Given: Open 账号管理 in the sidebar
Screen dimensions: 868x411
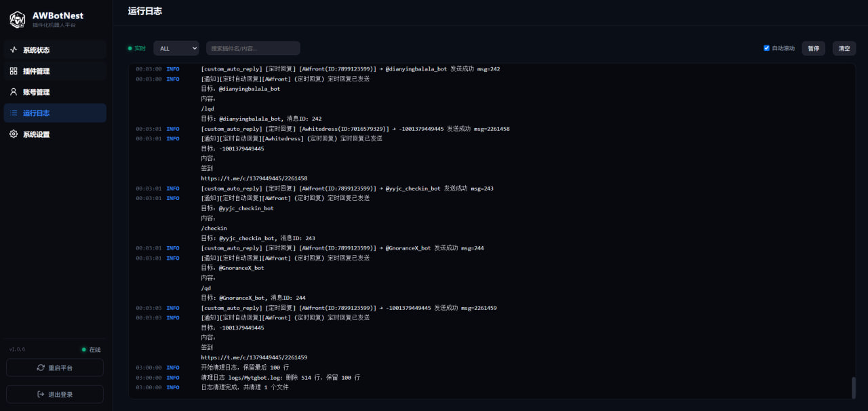Looking at the screenshot, I should (55, 92).
